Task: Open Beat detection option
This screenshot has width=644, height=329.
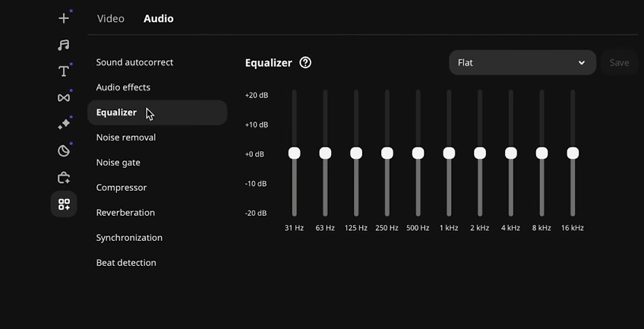Action: [126, 263]
